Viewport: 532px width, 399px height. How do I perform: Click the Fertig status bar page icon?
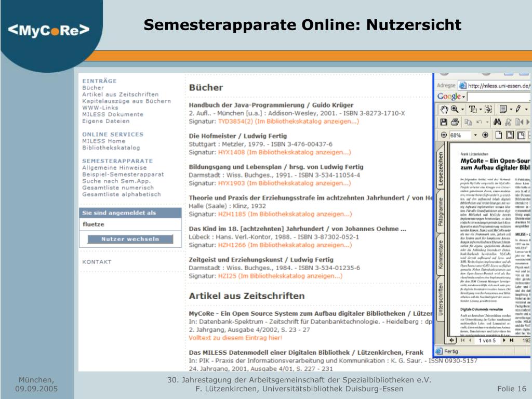pyautogui.click(x=439, y=351)
